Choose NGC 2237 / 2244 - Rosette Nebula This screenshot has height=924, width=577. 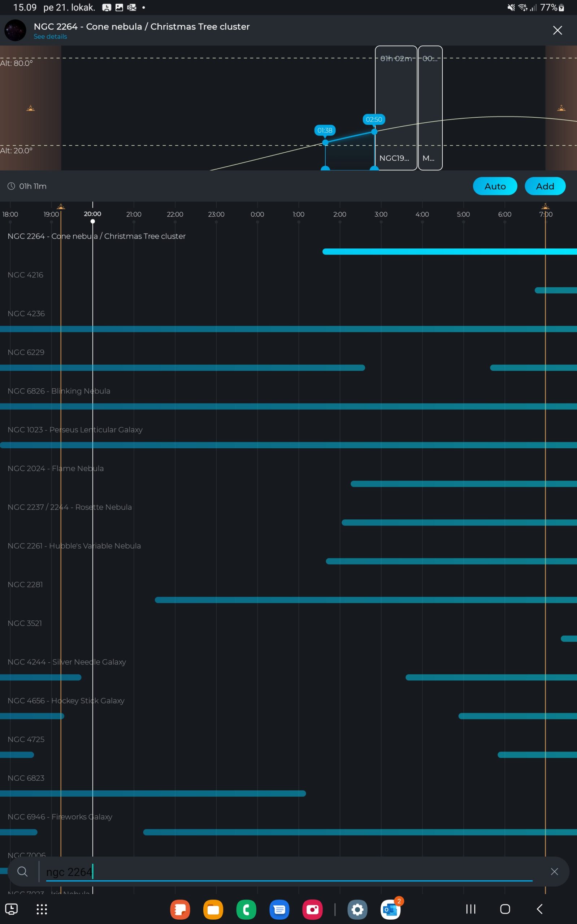70,507
